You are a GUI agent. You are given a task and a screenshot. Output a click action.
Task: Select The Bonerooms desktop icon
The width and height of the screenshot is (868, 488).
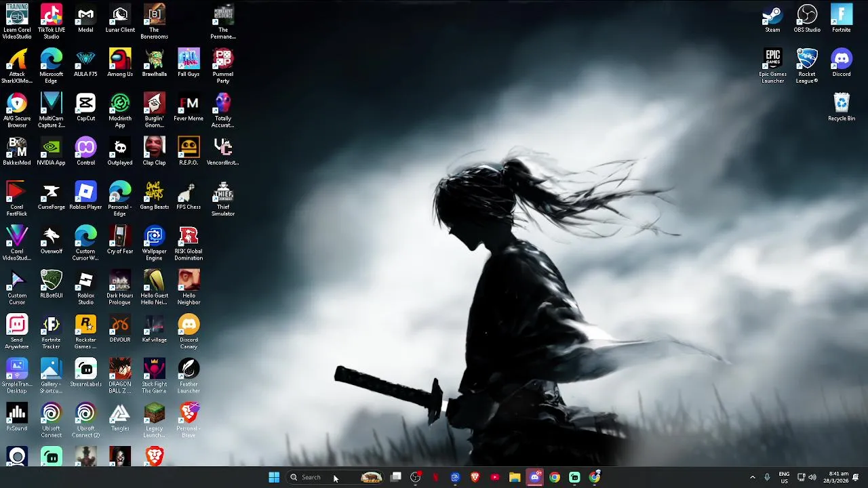(x=155, y=22)
